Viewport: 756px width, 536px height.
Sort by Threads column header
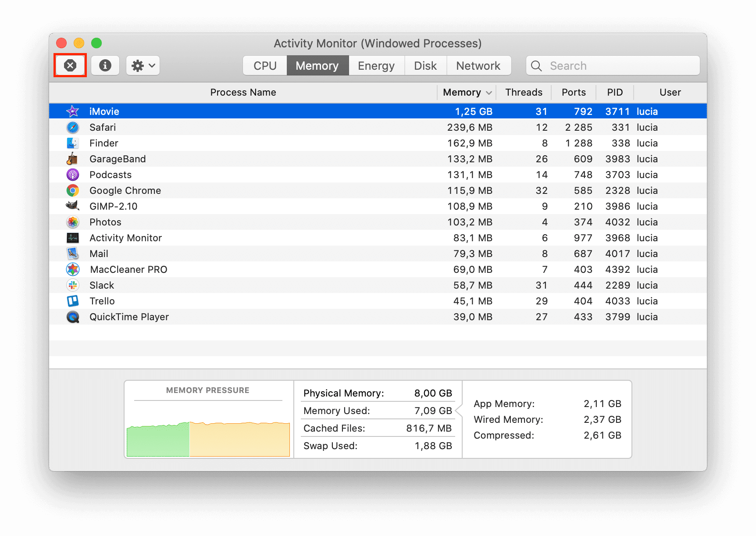pyautogui.click(x=524, y=92)
